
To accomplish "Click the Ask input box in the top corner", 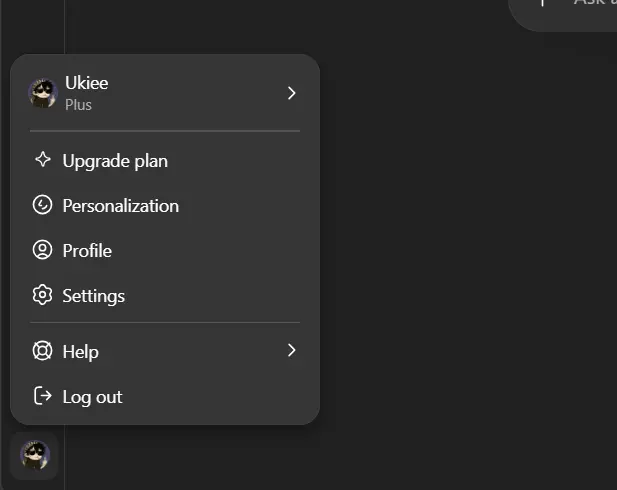I will tap(563, 12).
